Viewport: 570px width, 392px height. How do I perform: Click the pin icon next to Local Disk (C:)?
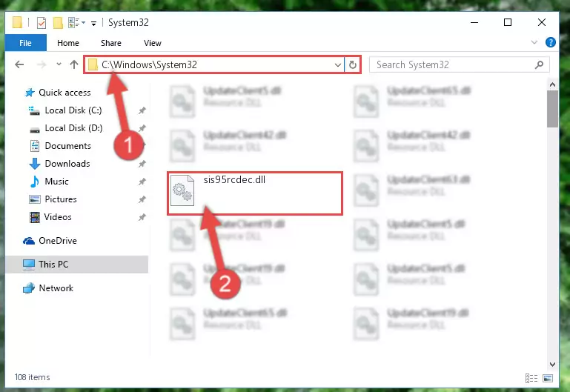pos(142,110)
